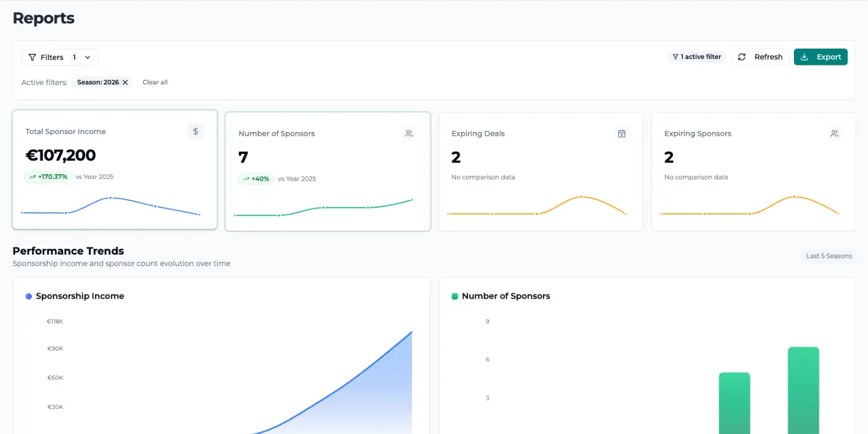The width and height of the screenshot is (868, 434).
Task: Remove the Season: 2026 filter chip
Action: [x=125, y=82]
